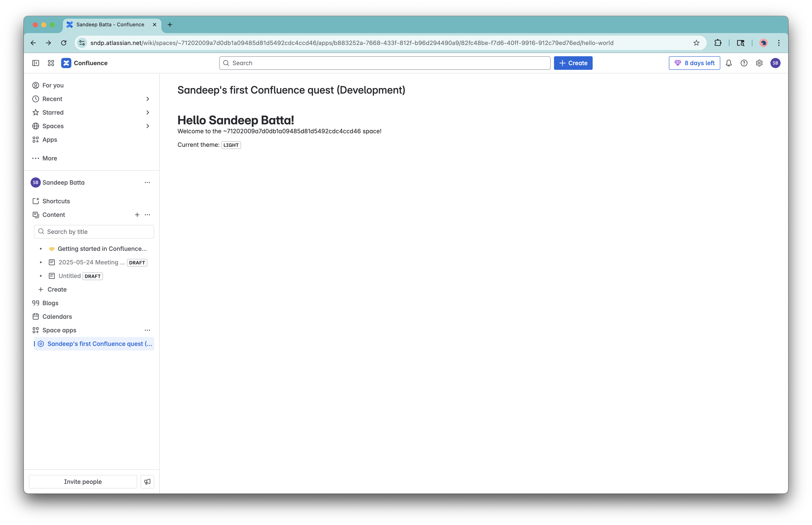The width and height of the screenshot is (812, 525).
Task: Open Blogs in the space sidebar
Action: (50, 303)
